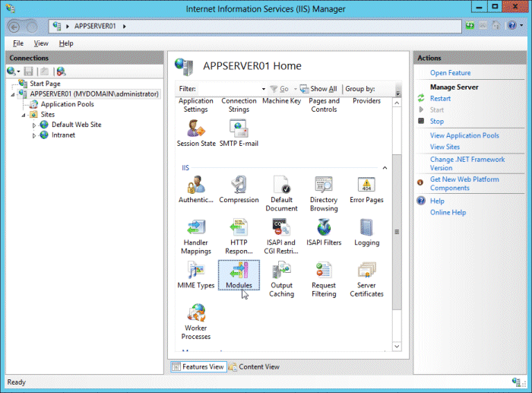Click View Application Pools link
Screen dimensions: 532x393
click(464, 136)
